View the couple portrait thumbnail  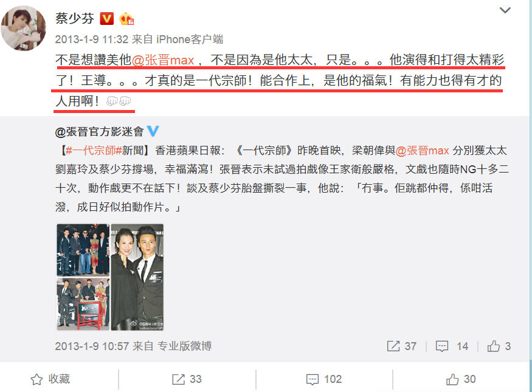point(137,277)
